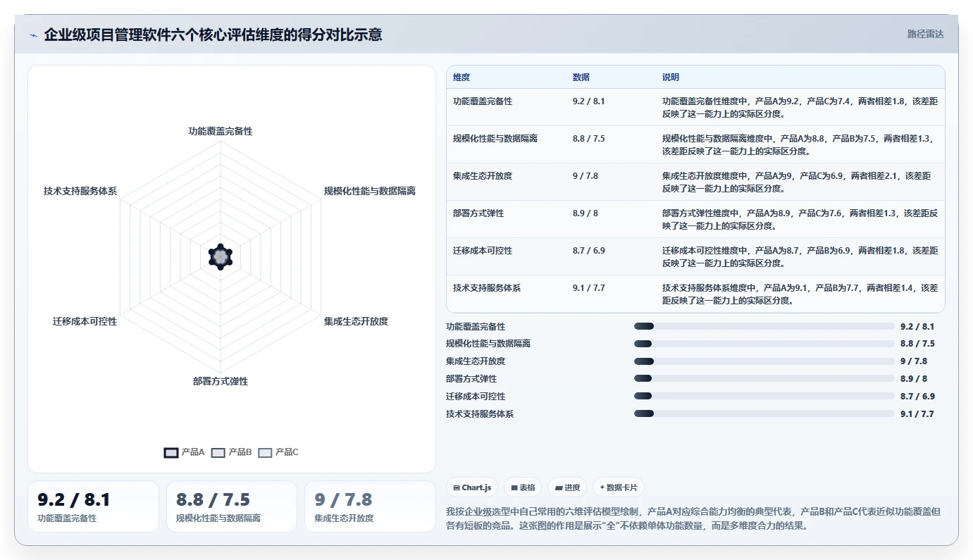Click the footnote paragraph starting 我按企业级选型

click(x=693, y=519)
